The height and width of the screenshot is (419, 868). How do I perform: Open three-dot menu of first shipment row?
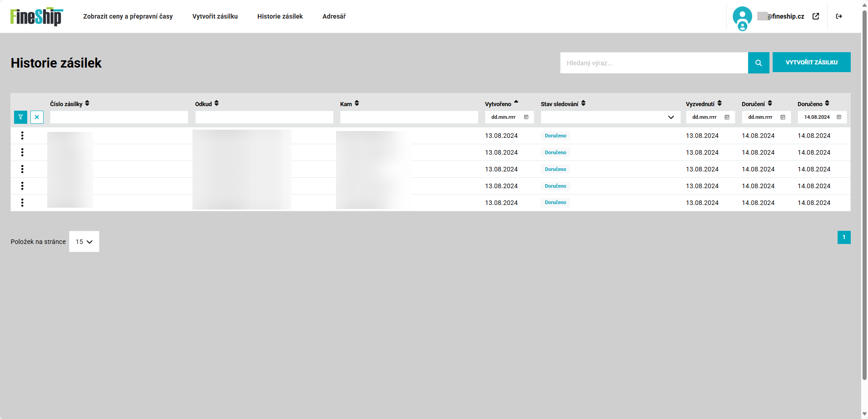click(x=22, y=136)
